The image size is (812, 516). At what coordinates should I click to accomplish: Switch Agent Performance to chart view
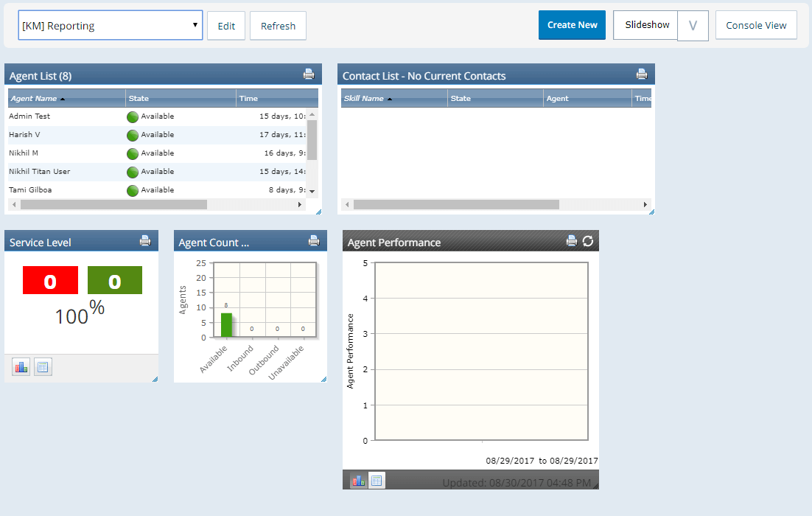click(359, 480)
